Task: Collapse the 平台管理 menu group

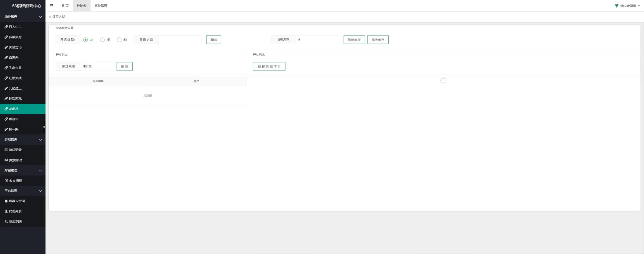Action: pyautogui.click(x=23, y=191)
